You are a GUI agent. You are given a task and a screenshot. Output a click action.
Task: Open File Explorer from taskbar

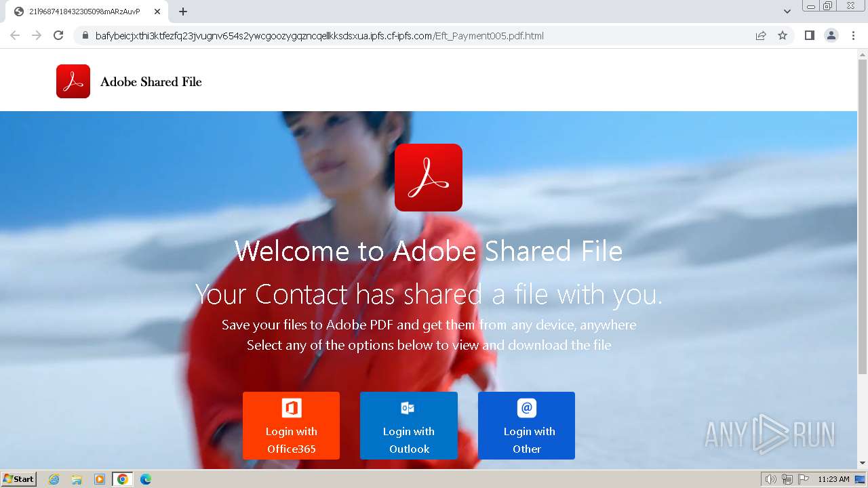click(x=77, y=479)
